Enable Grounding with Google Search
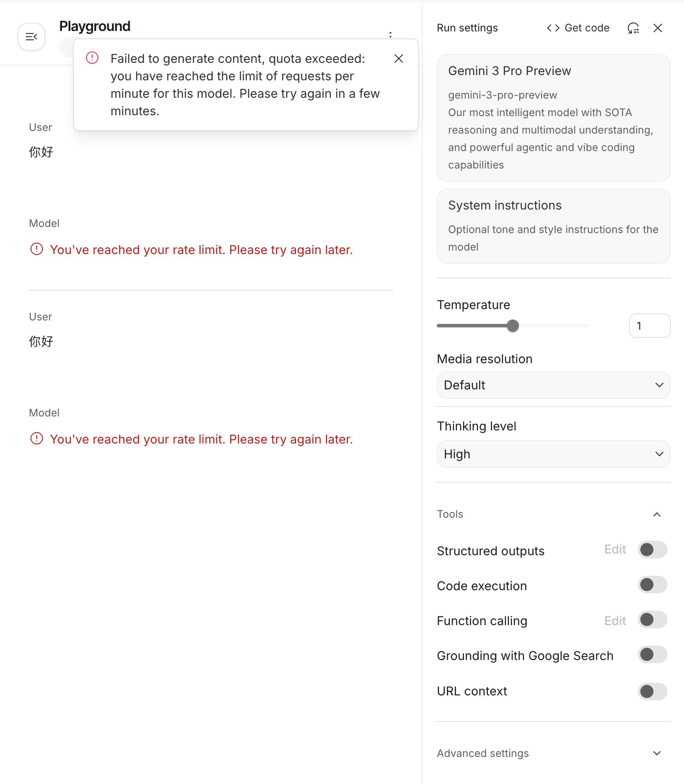The image size is (684, 784). click(652, 654)
